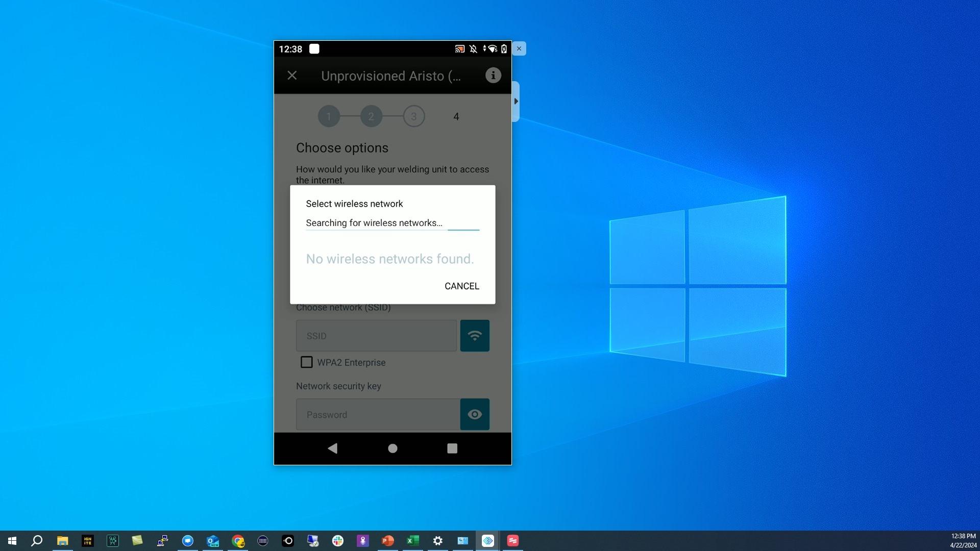Image resolution: width=980 pixels, height=551 pixels.
Task: Tap the 'Select wireless network' dialog title
Action: [355, 204]
